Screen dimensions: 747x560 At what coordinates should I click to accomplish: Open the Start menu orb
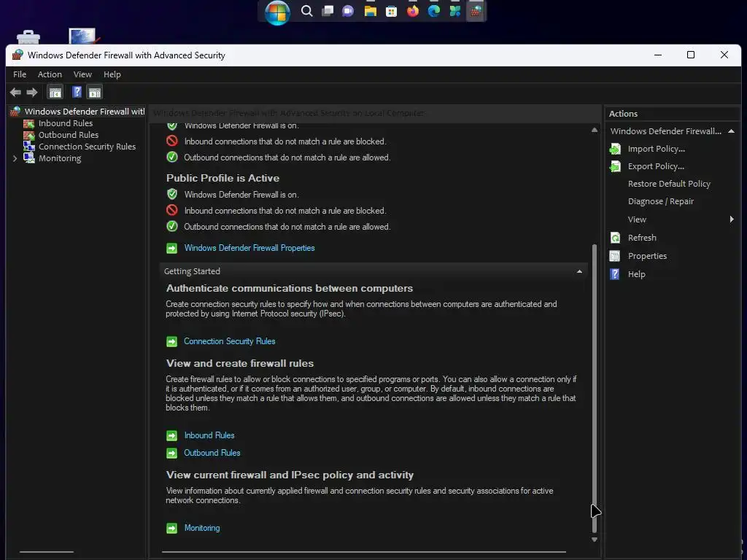pos(277,12)
